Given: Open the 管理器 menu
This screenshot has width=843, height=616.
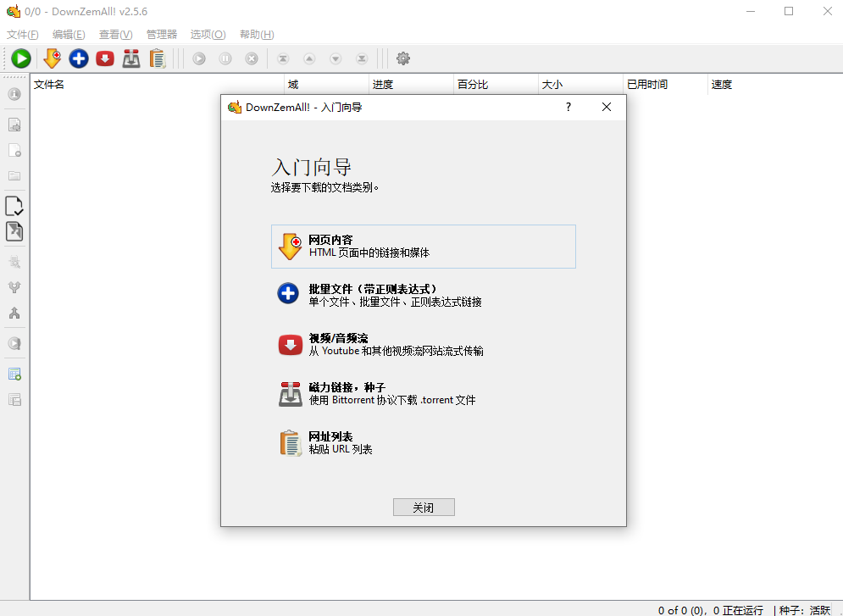Looking at the screenshot, I should click(x=162, y=35).
